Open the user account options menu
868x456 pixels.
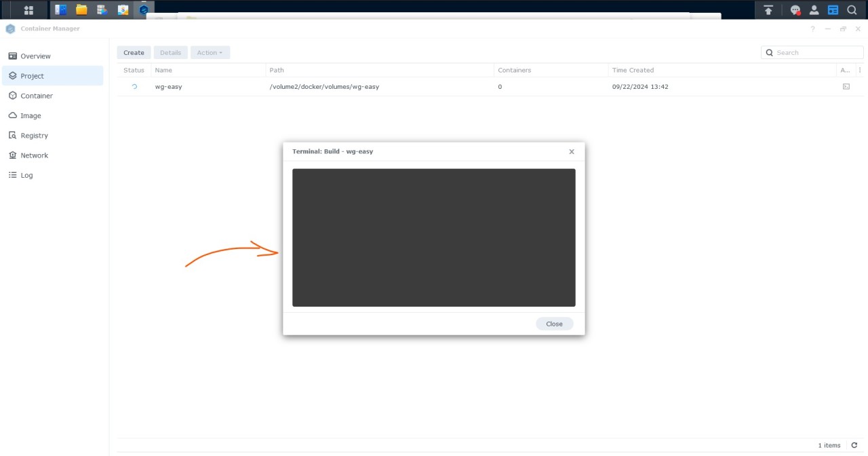(814, 9)
